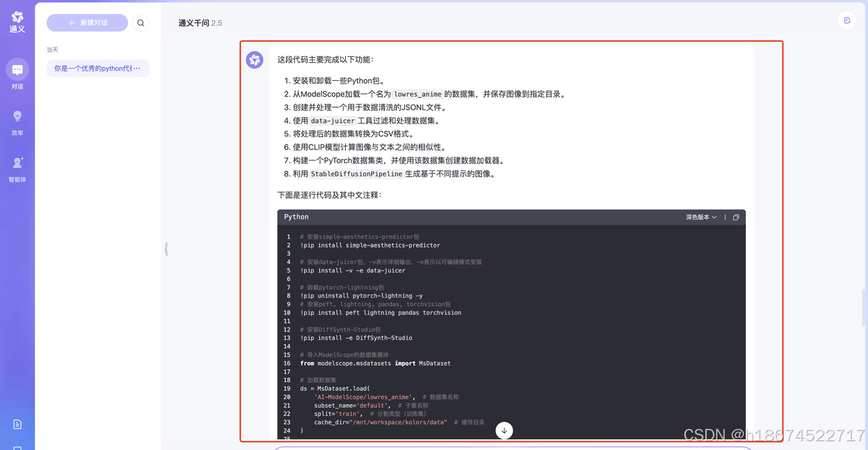Click code line pip install -e DiffSynth-Studio
This screenshot has height=450, width=868.
(x=356, y=338)
